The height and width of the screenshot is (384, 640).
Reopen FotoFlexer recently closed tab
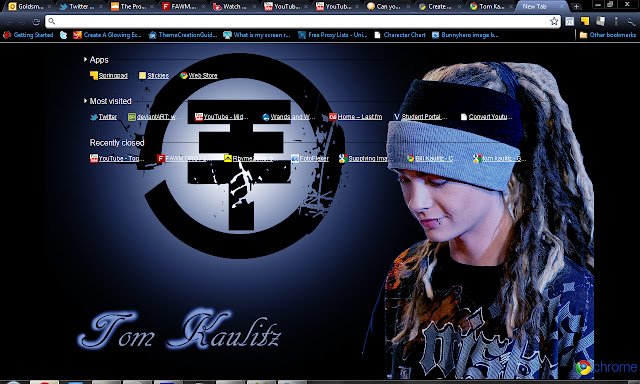(x=310, y=158)
